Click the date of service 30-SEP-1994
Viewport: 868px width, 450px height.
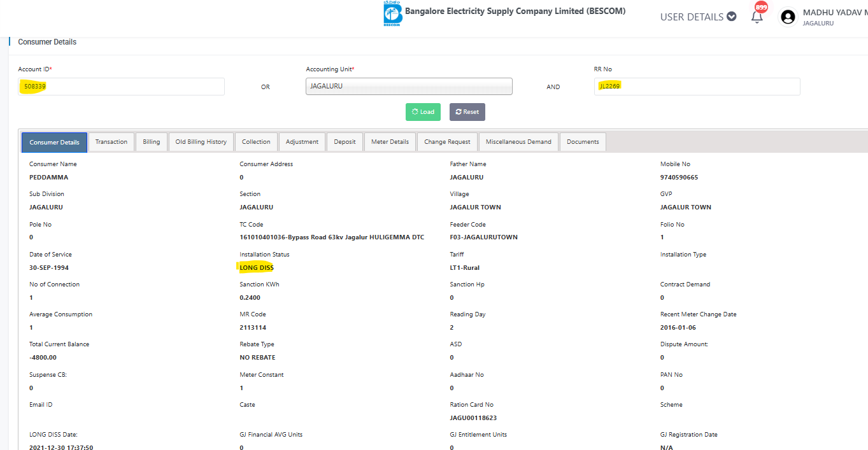pyautogui.click(x=49, y=268)
